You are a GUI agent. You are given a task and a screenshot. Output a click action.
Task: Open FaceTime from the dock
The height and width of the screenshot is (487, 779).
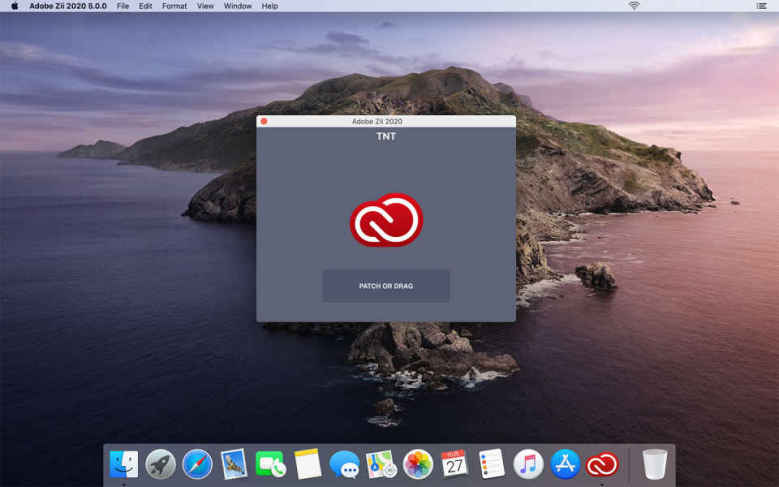point(270,464)
